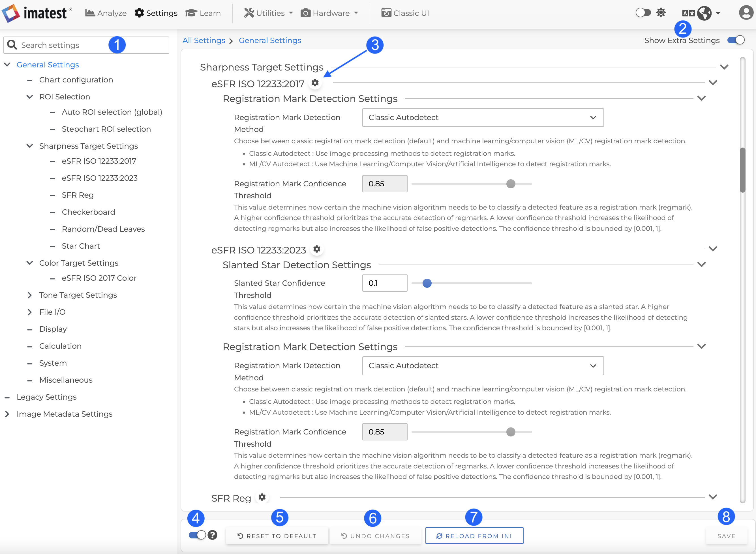The height and width of the screenshot is (554, 756).
Task: Select Legacy Settings in sidebar
Action: coord(47,397)
